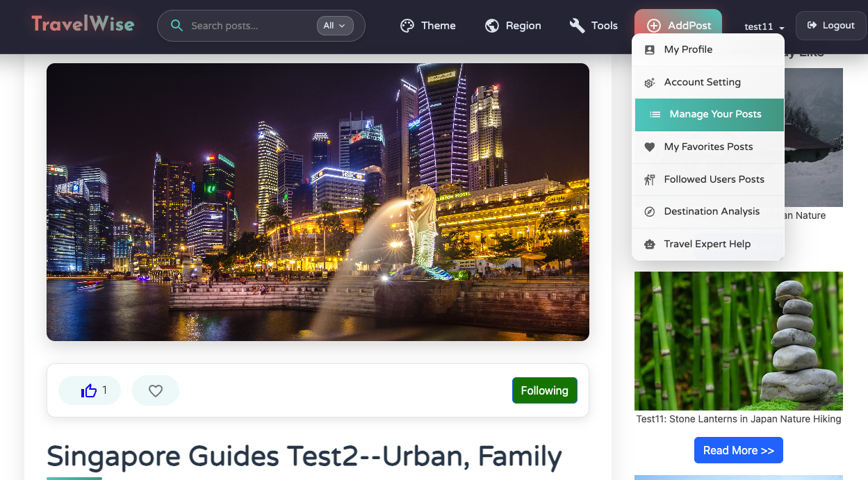
Task: Toggle the heart favorite button
Action: point(156,390)
